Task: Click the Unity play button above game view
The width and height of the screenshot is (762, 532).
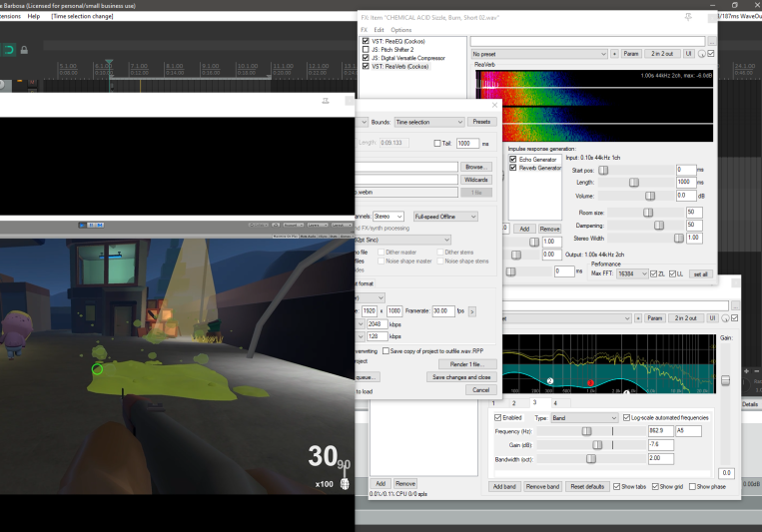Action: coord(83,225)
